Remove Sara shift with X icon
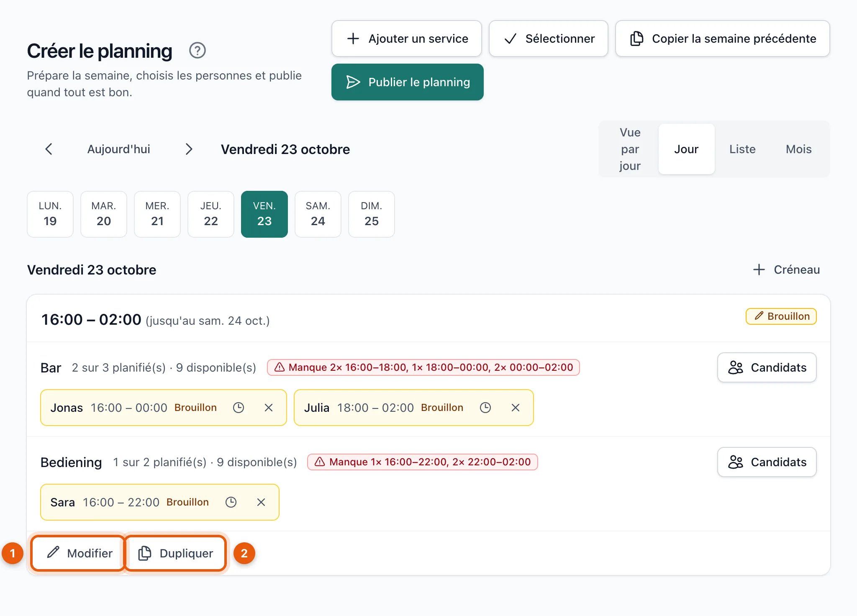Viewport: 857px width, 616px height. pos(261,502)
